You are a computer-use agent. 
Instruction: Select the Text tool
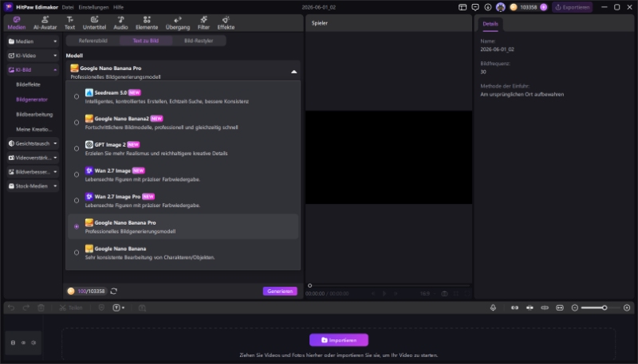pyautogui.click(x=69, y=23)
